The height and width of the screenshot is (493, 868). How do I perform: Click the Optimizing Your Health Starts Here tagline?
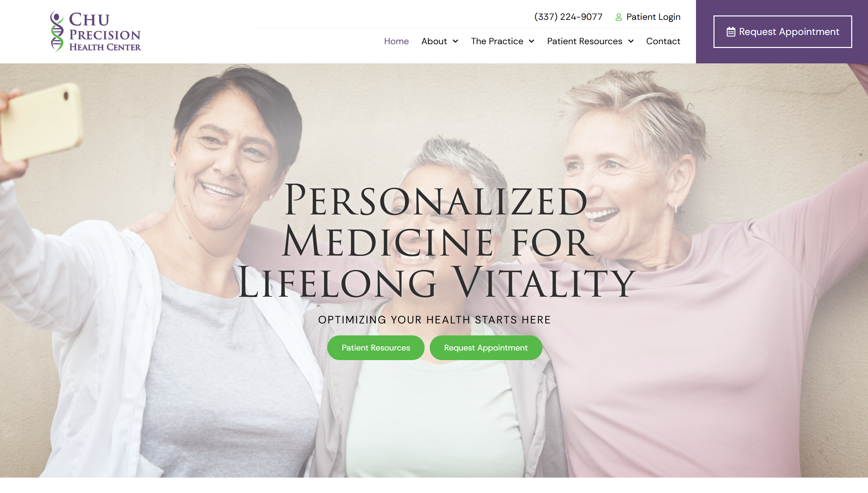pyautogui.click(x=434, y=320)
